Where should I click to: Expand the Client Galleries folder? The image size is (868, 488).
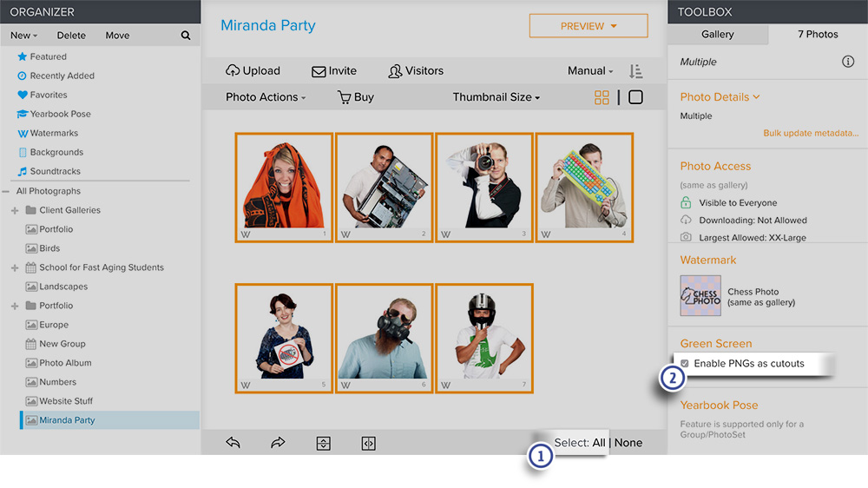(15, 210)
